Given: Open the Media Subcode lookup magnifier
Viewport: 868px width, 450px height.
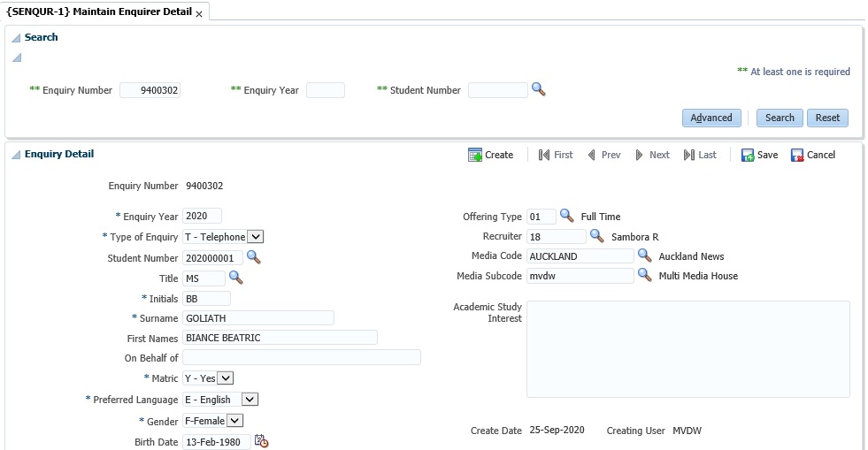Looking at the screenshot, I should coord(644,275).
